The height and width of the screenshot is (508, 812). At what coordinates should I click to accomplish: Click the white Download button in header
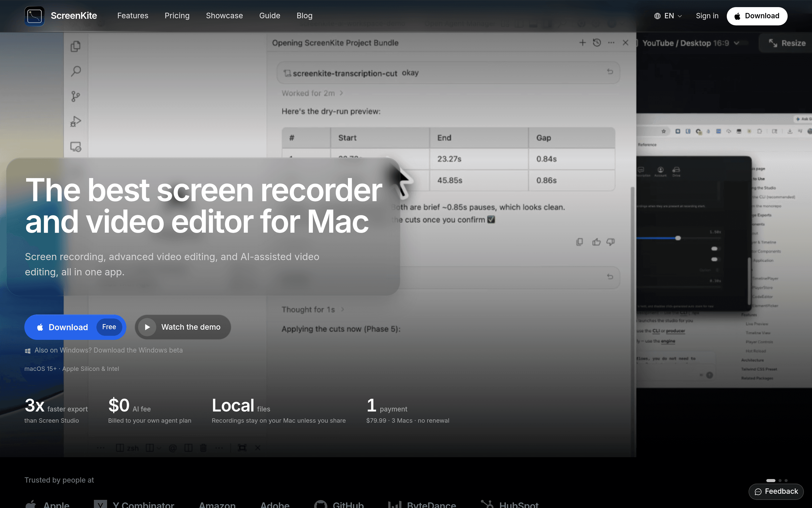pos(757,16)
